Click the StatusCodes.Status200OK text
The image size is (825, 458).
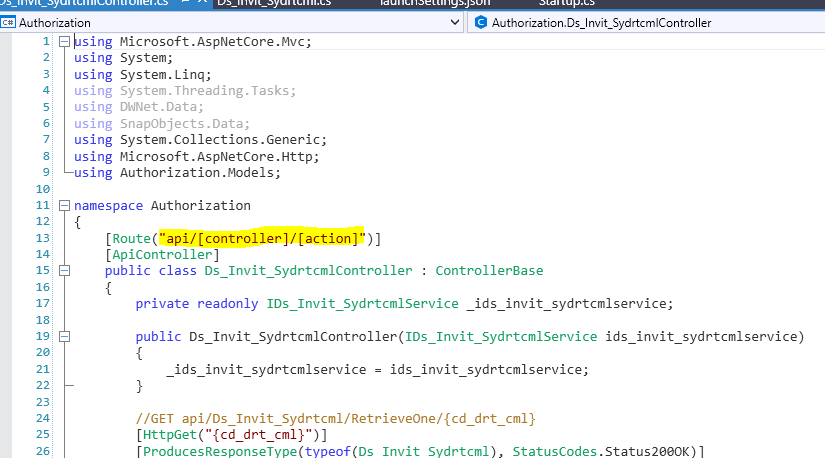604,450
